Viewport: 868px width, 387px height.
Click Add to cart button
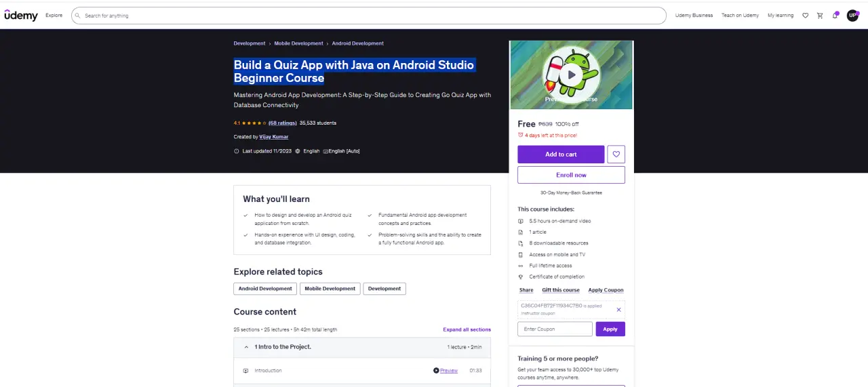561,154
